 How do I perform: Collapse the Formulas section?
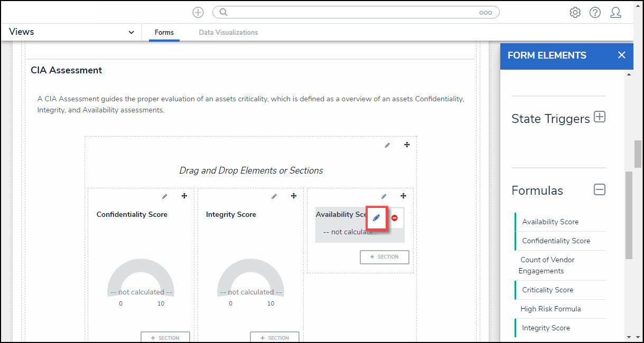click(x=600, y=189)
